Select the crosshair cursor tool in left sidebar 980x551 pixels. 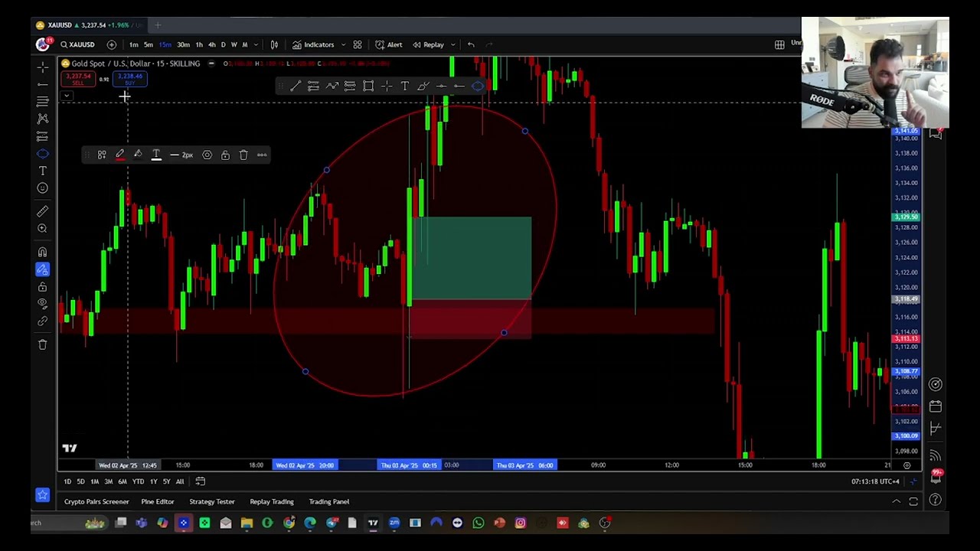[42, 67]
